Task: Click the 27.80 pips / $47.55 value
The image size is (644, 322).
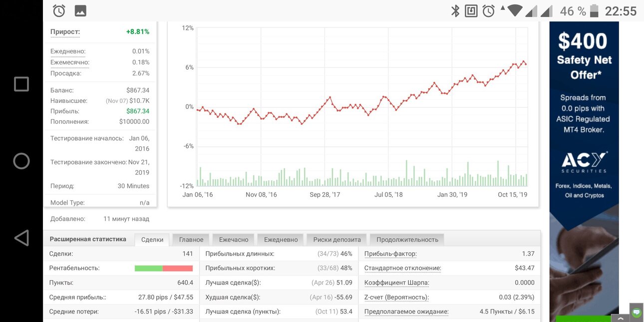Action: pos(166,297)
